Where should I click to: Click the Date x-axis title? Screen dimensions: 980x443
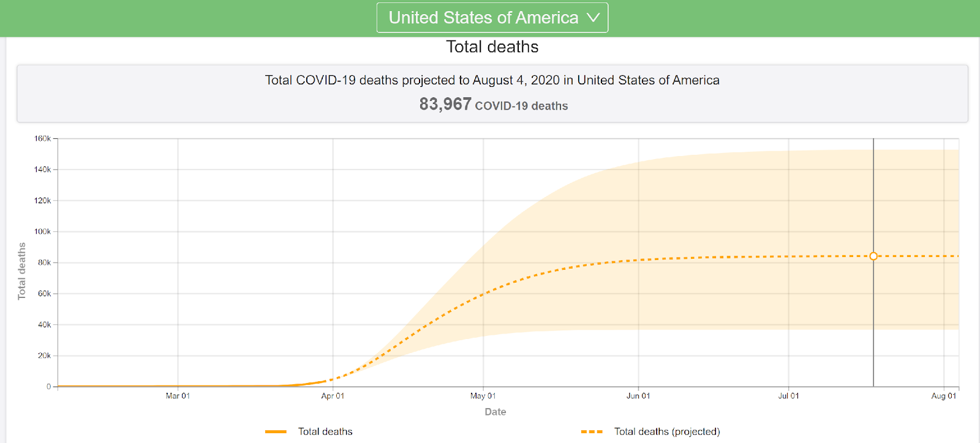point(495,412)
